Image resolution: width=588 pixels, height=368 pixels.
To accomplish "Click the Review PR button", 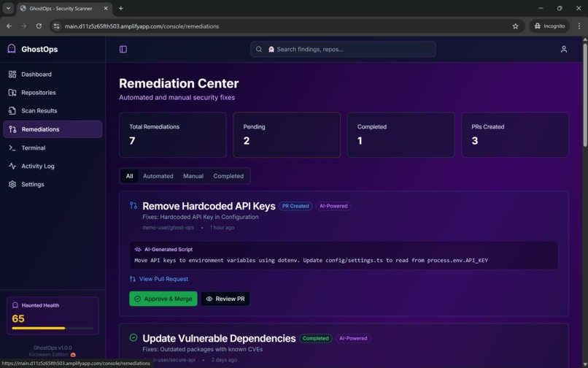I will click(225, 299).
